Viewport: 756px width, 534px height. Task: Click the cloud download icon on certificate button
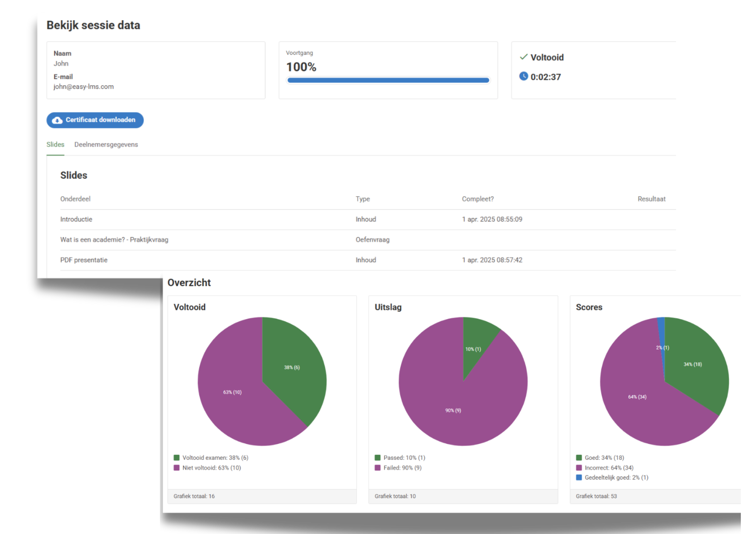click(x=57, y=120)
